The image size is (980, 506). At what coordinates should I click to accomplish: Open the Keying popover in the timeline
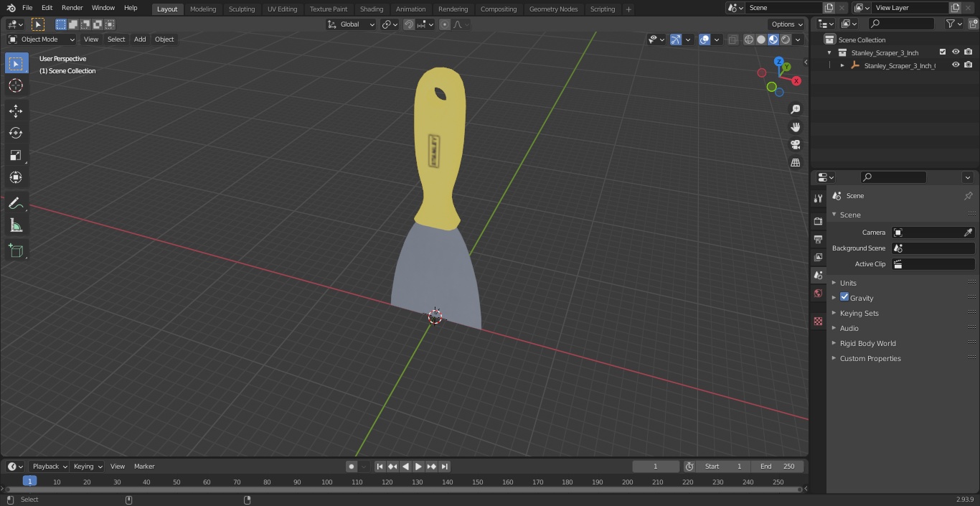pos(88,467)
